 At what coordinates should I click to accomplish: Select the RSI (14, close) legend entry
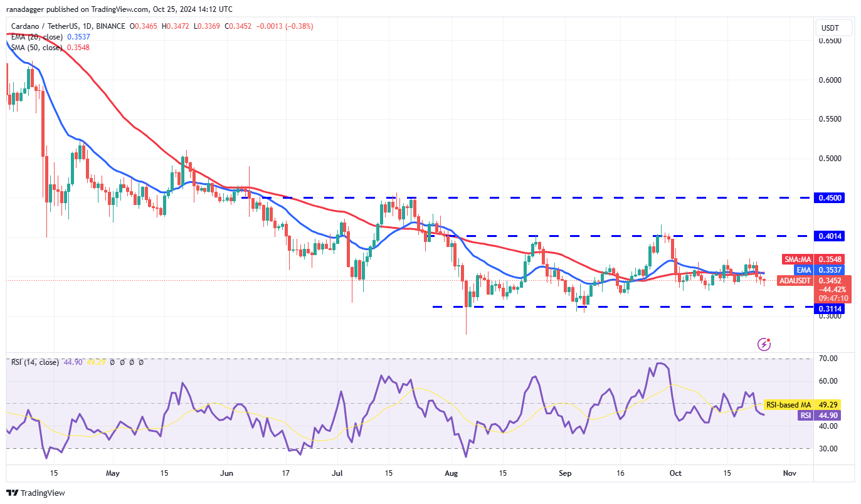point(35,362)
